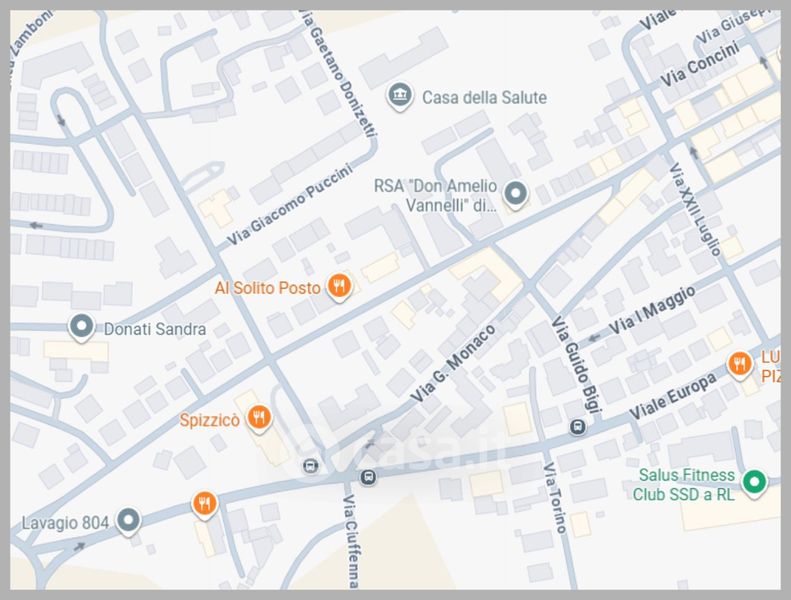Open the green Salus Fitness Club marker
The height and width of the screenshot is (600, 791).
click(x=757, y=483)
